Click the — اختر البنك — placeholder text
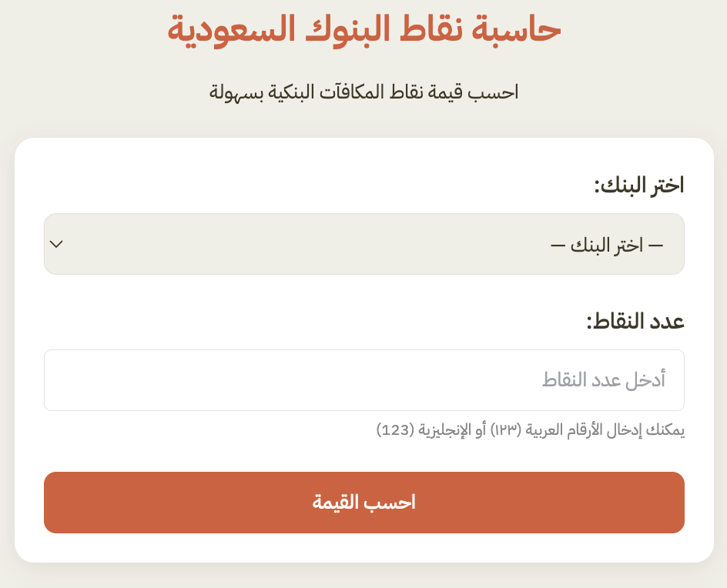727x588 pixels. [x=606, y=246]
